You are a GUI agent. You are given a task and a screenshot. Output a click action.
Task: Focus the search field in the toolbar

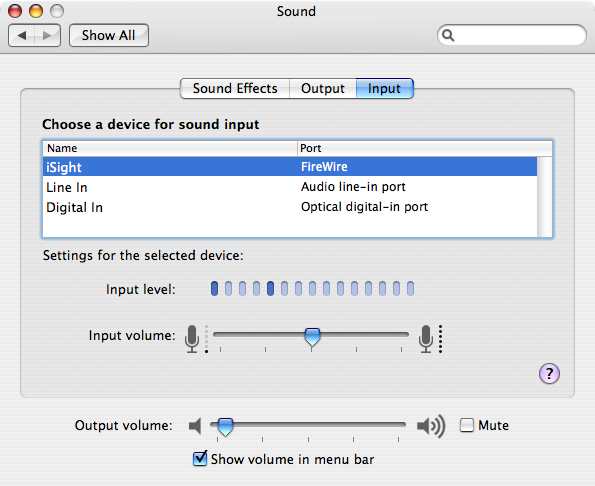(x=512, y=35)
